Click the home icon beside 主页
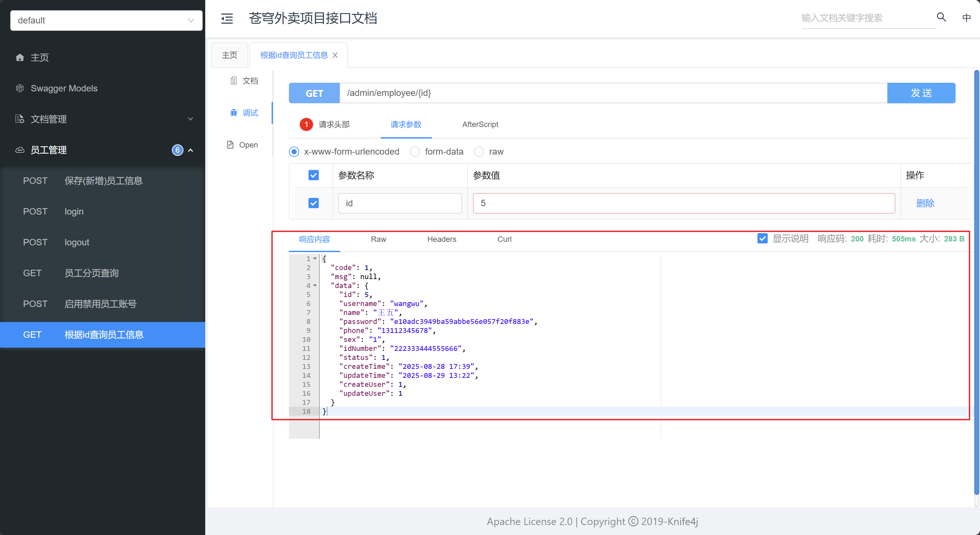The height and width of the screenshot is (535, 980). 20,57
